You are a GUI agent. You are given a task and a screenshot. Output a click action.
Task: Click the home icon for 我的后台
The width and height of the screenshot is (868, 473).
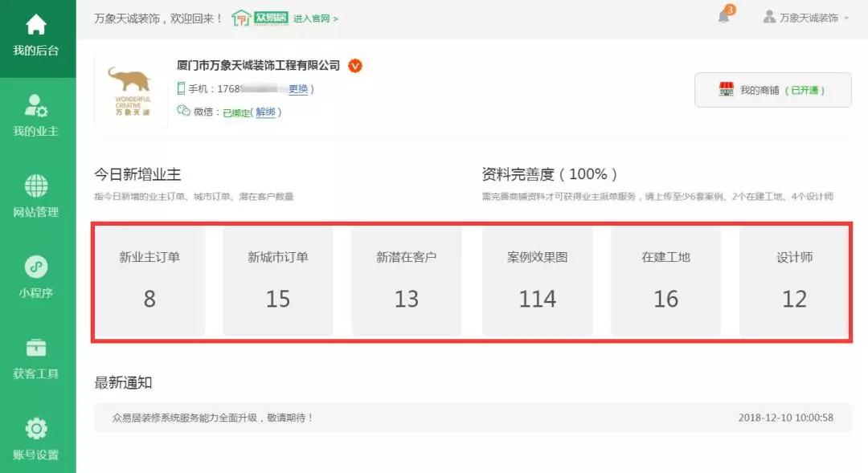[x=36, y=25]
